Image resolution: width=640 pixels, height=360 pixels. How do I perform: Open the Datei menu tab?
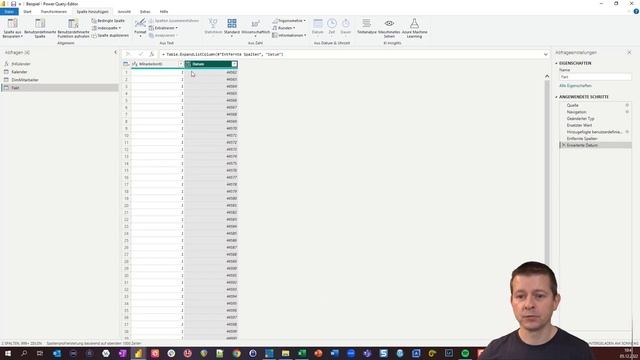coord(9,12)
